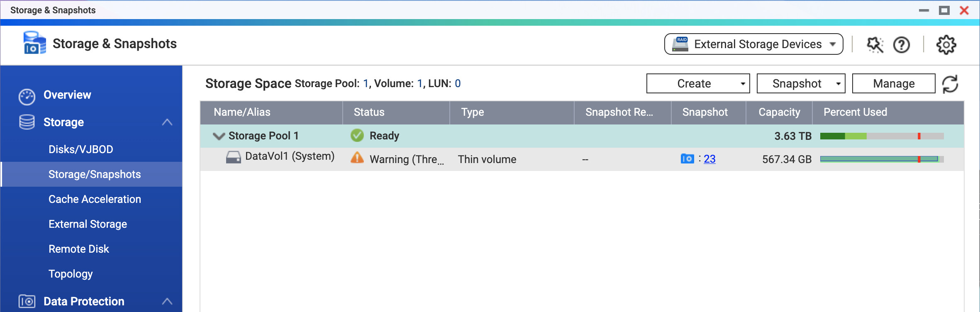Open the 23 snapshots link
Image resolution: width=980 pixels, height=312 pixels.
pyautogui.click(x=709, y=159)
